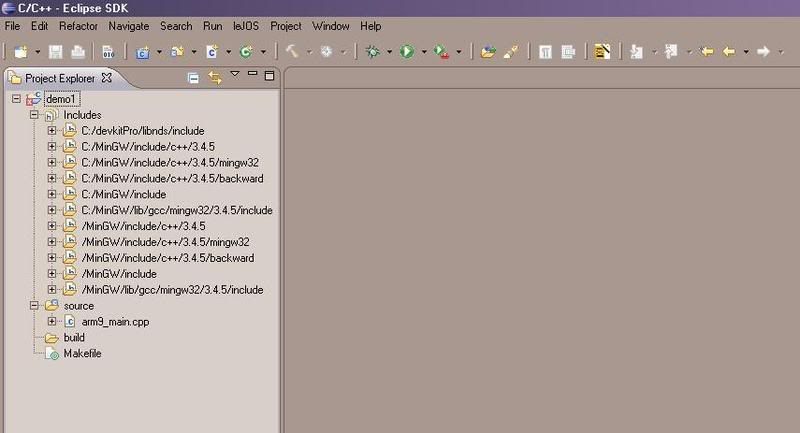
Task: Maximize the Project Explorer panel
Action: click(269, 76)
